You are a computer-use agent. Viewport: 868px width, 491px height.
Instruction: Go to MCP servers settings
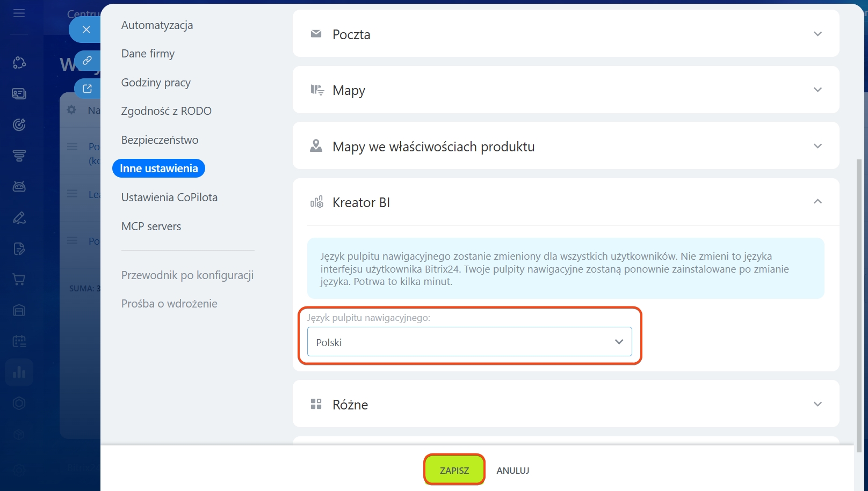pos(151,226)
